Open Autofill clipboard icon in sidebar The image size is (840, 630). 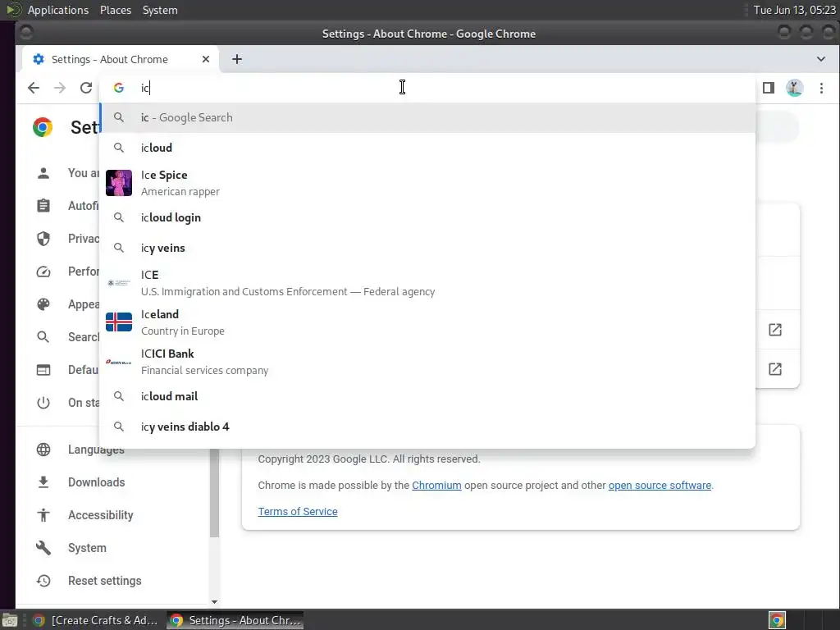43,206
